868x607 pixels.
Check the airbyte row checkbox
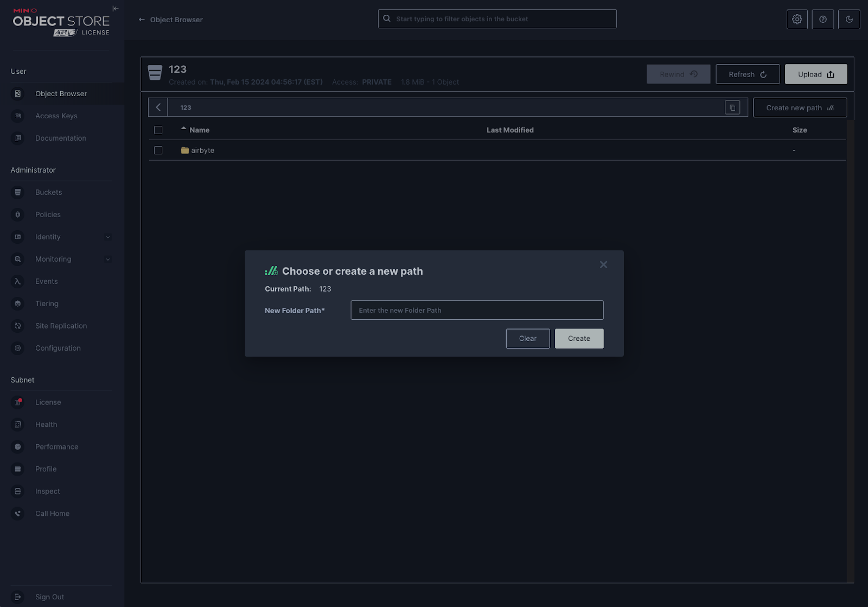(x=158, y=150)
